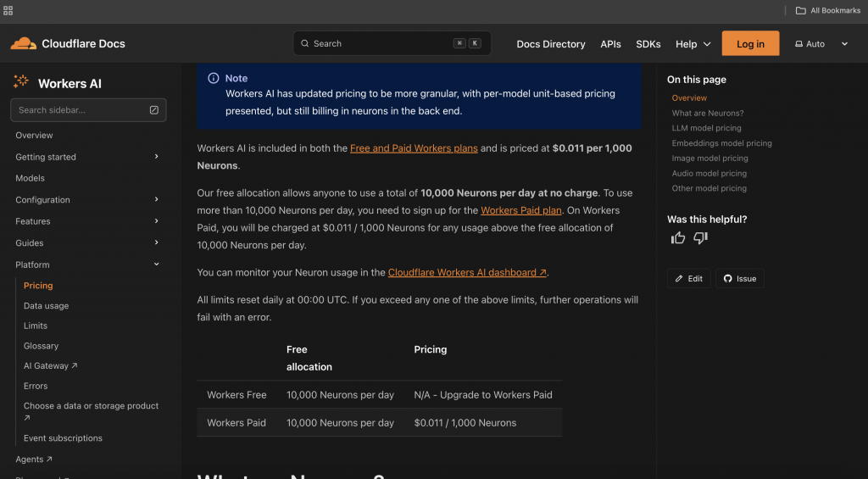Click the thumbs up helpful icon

pyautogui.click(x=678, y=238)
